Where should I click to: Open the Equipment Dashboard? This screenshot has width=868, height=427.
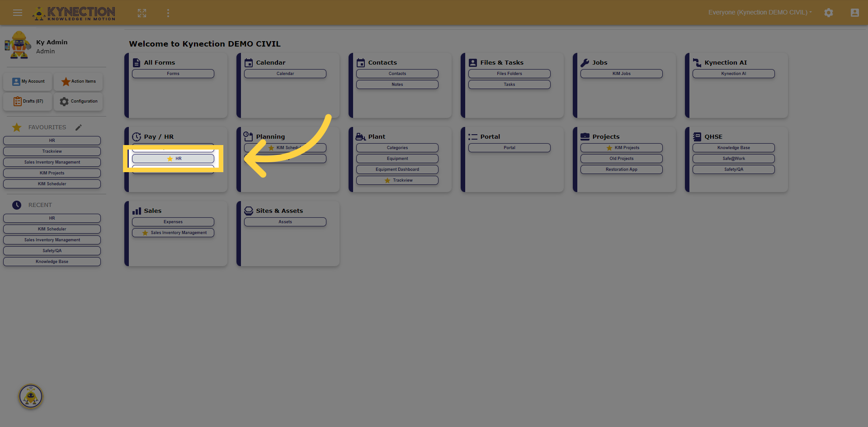pyautogui.click(x=397, y=169)
